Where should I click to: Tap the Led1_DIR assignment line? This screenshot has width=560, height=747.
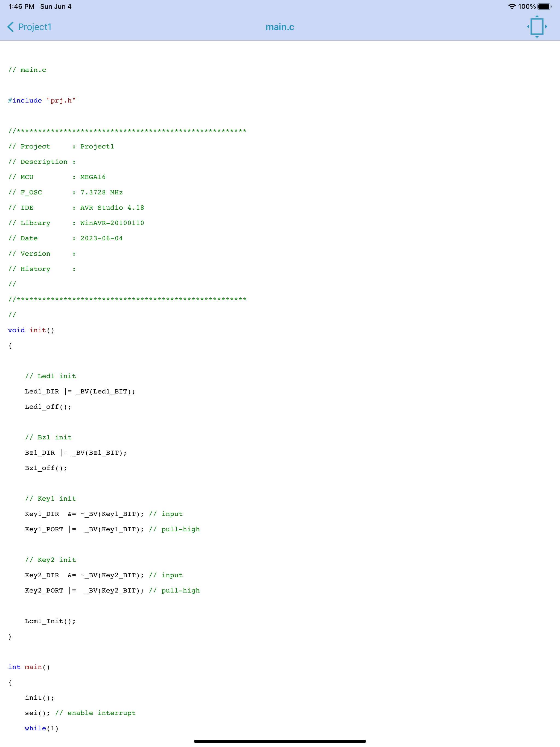pos(80,391)
